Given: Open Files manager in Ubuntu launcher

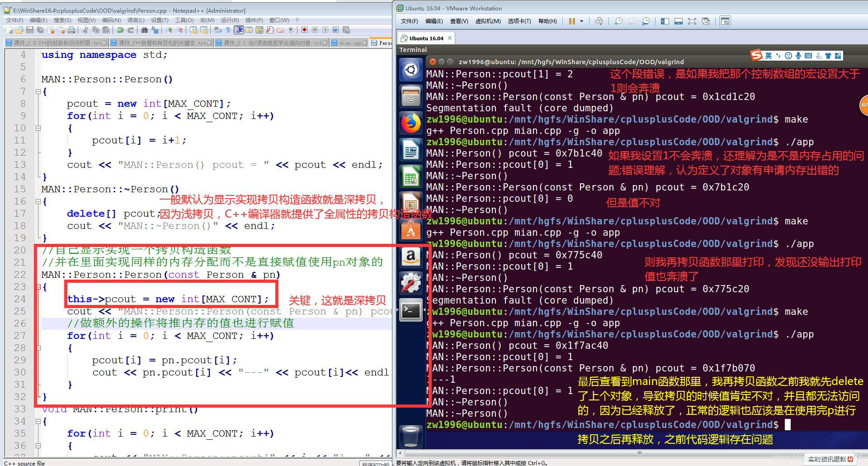Looking at the screenshot, I should coord(410,96).
